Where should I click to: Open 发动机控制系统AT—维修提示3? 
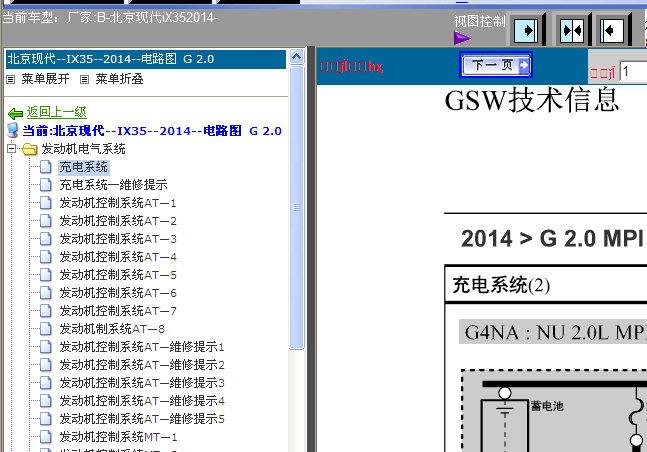point(142,383)
